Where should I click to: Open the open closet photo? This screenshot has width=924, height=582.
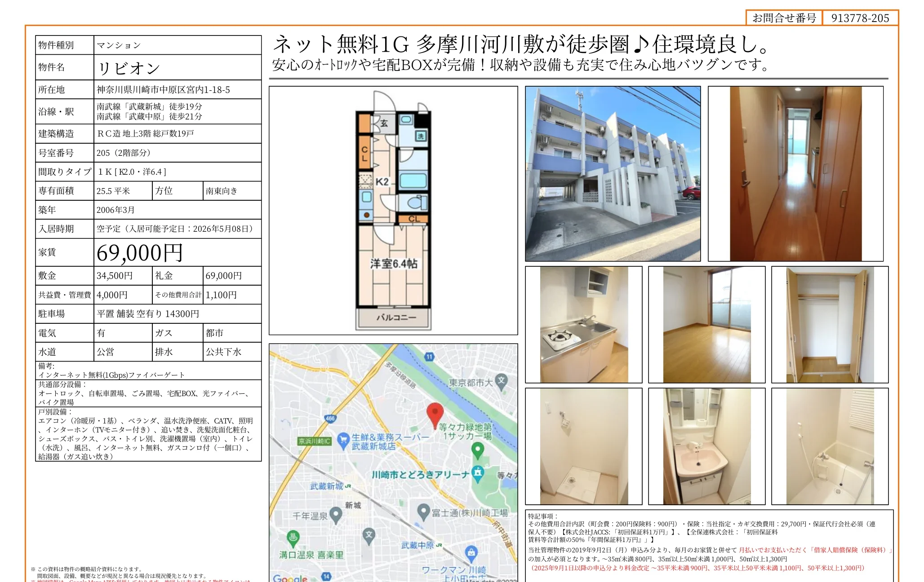tap(830, 325)
